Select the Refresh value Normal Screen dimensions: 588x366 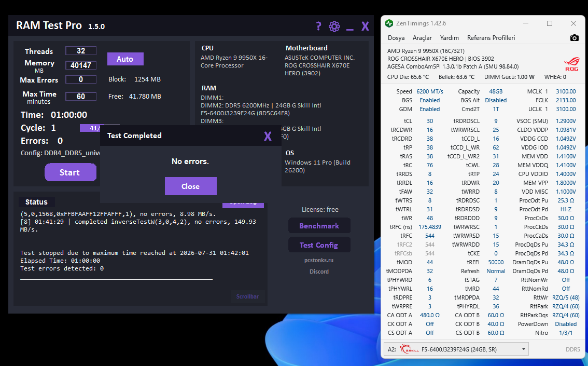496,271
